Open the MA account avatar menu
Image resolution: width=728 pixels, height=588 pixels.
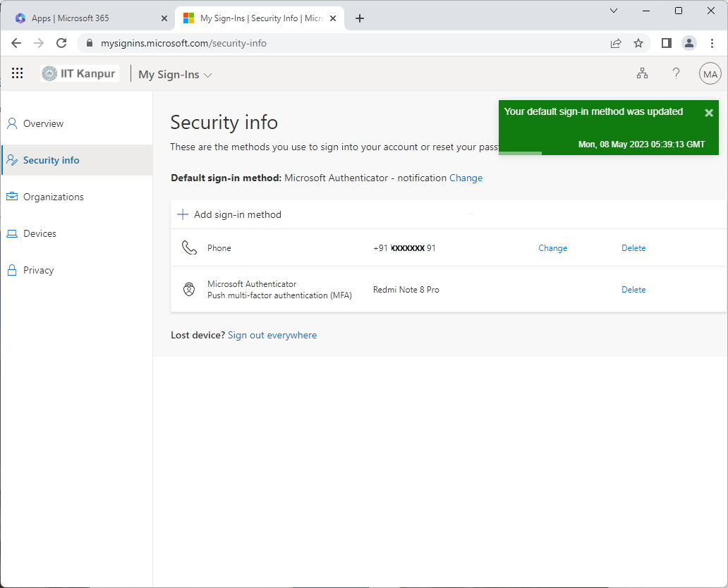pyautogui.click(x=710, y=73)
